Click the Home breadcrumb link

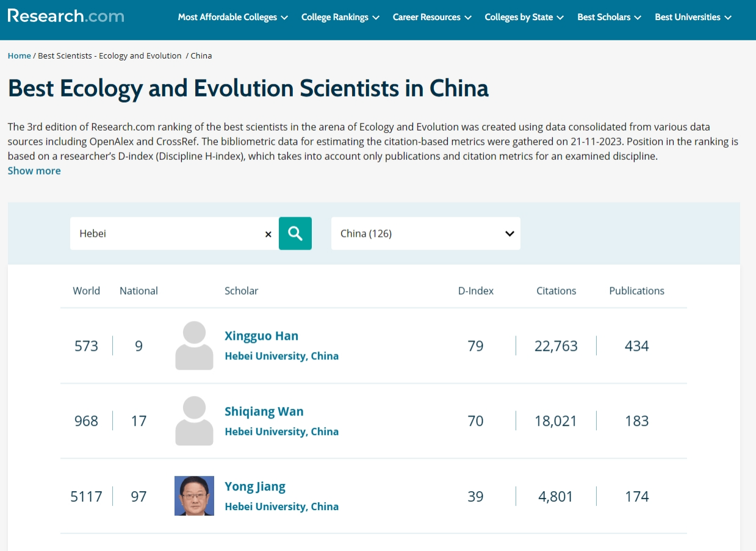click(x=19, y=56)
